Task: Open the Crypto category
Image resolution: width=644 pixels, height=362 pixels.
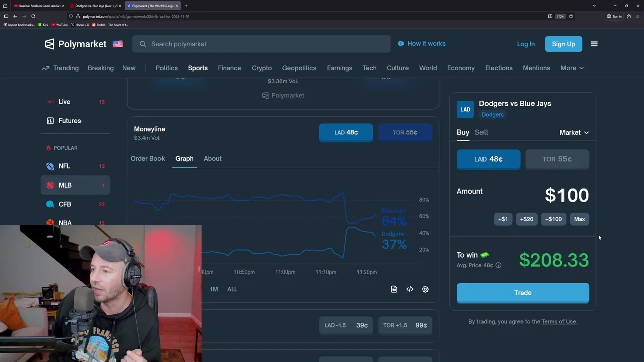Action: click(262, 68)
